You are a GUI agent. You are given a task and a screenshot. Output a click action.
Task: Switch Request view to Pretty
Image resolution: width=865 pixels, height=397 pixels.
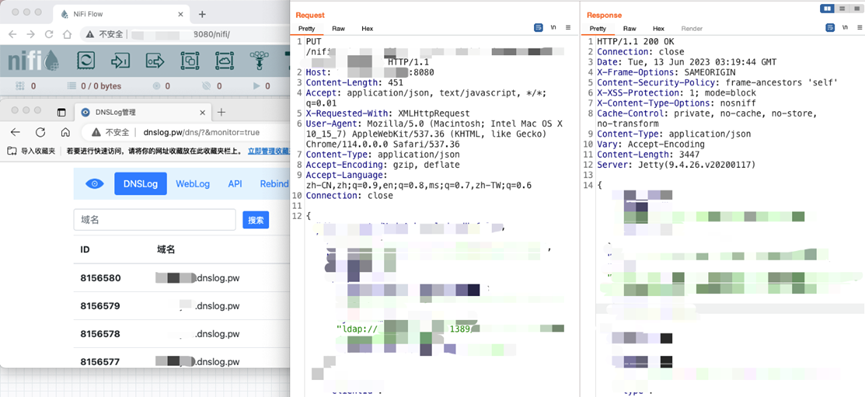(307, 29)
